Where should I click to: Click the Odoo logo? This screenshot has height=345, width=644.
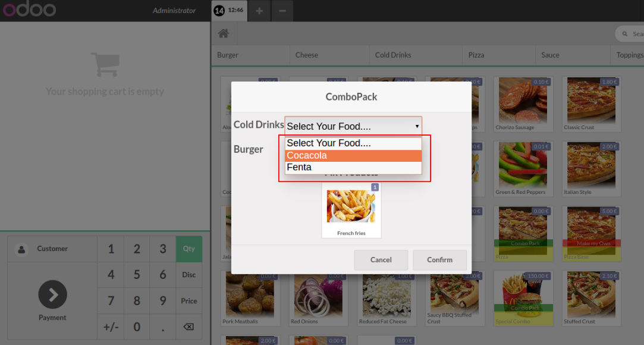coord(29,10)
